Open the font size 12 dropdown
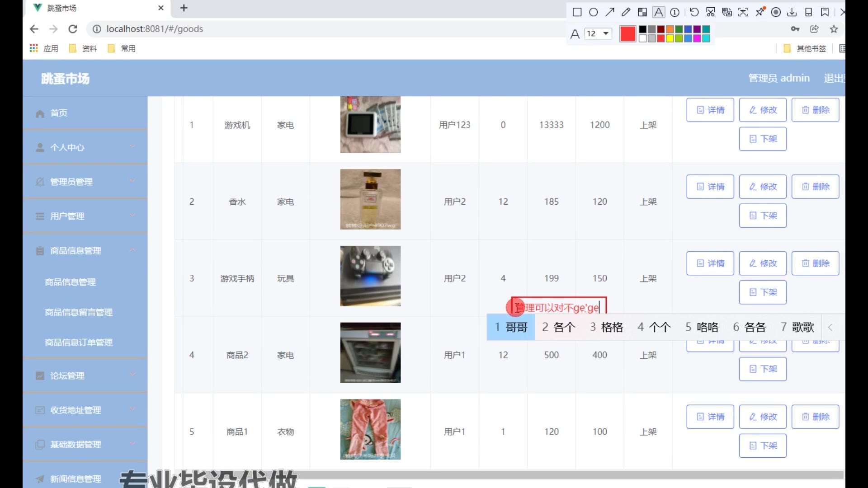 click(598, 33)
